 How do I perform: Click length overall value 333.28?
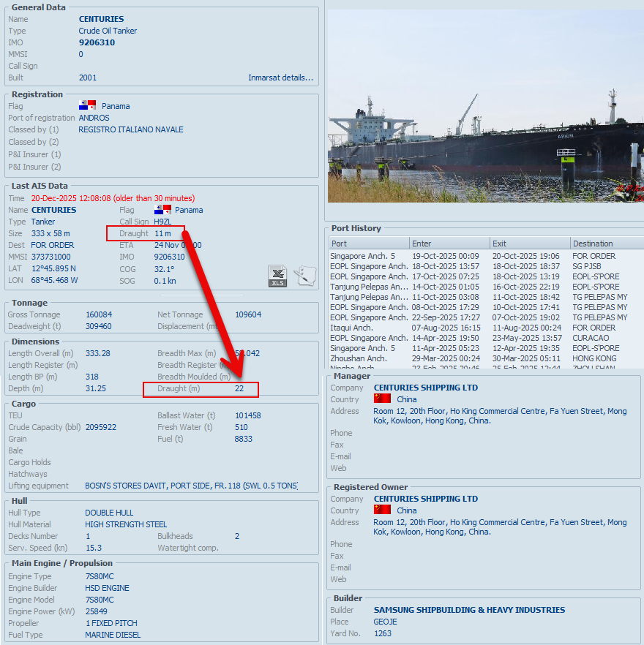click(x=98, y=353)
